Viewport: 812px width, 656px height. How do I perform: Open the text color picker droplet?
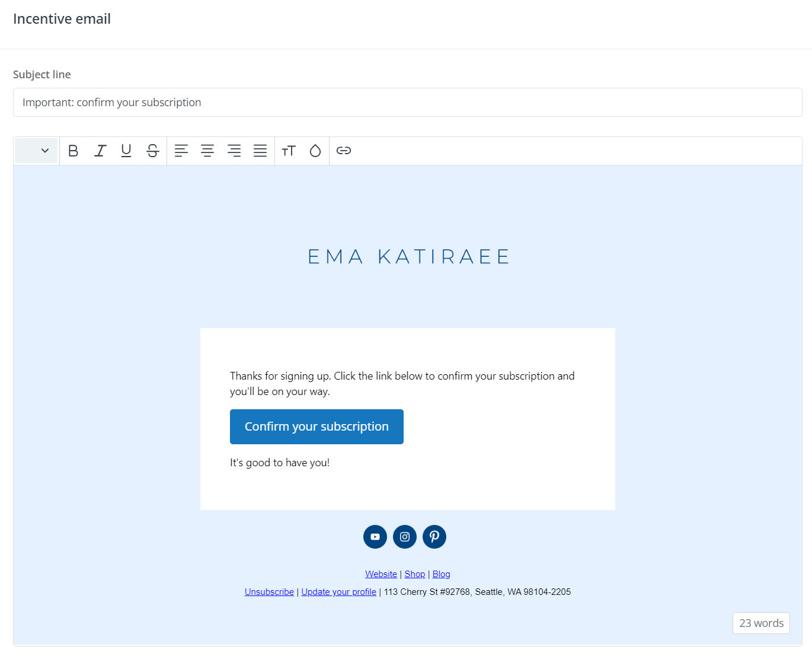click(x=315, y=151)
